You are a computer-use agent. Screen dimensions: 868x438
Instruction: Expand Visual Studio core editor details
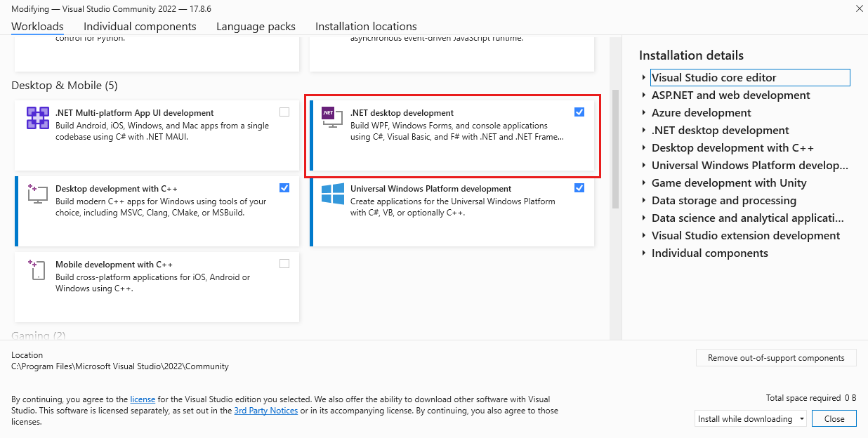point(644,78)
